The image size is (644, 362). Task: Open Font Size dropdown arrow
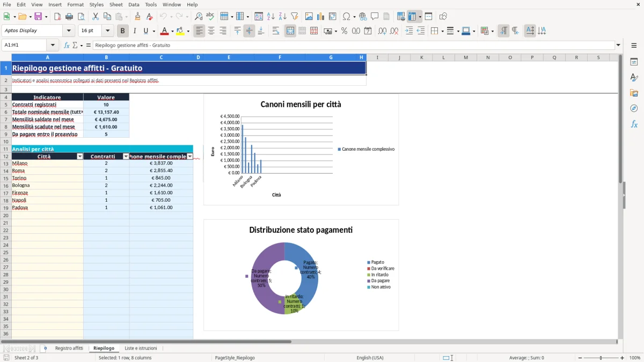point(108,31)
